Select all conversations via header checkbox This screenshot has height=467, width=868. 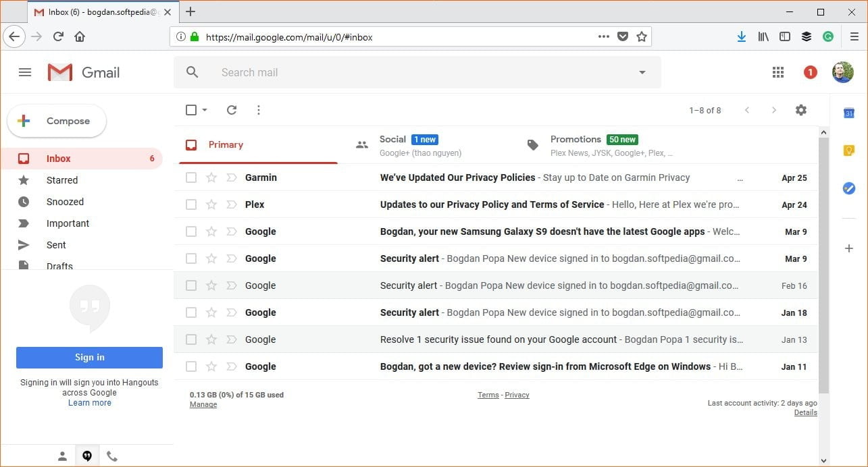tap(190, 109)
